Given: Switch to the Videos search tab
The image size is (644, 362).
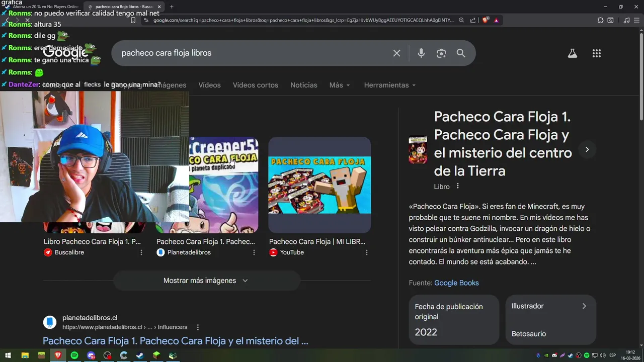Looking at the screenshot, I should click(209, 85).
